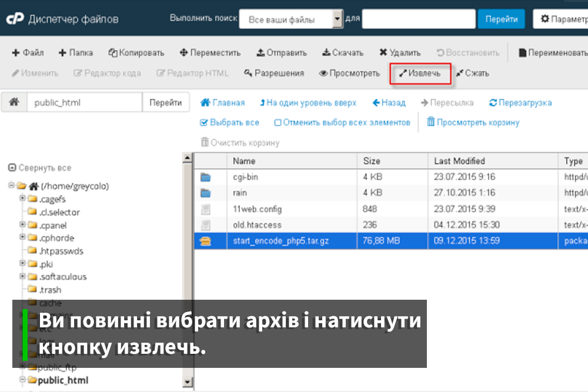Viewport: 588px width, 392px height.
Task: Click the old.htaccess file icon
Action: click(205, 225)
